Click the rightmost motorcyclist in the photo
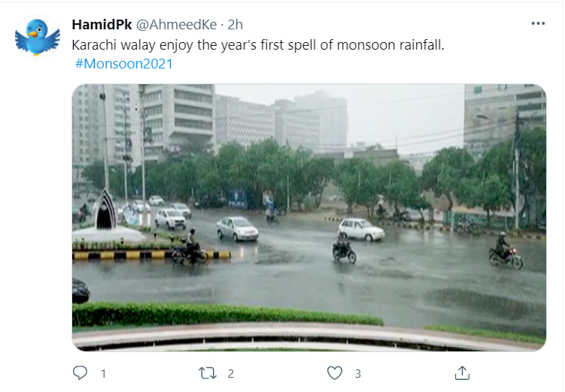Image resolution: width=565 pixels, height=392 pixels. click(505, 251)
